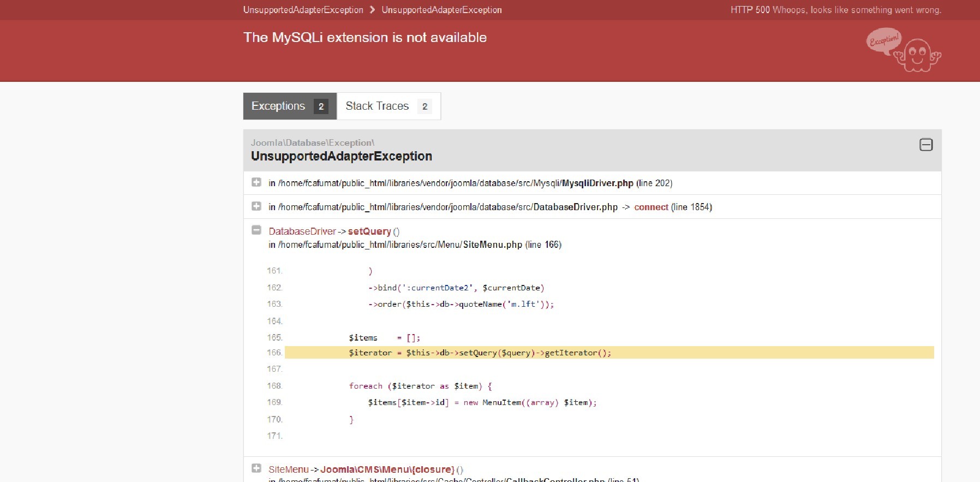Click second UnsupportedAdapterException breadcrumb link

point(441,10)
